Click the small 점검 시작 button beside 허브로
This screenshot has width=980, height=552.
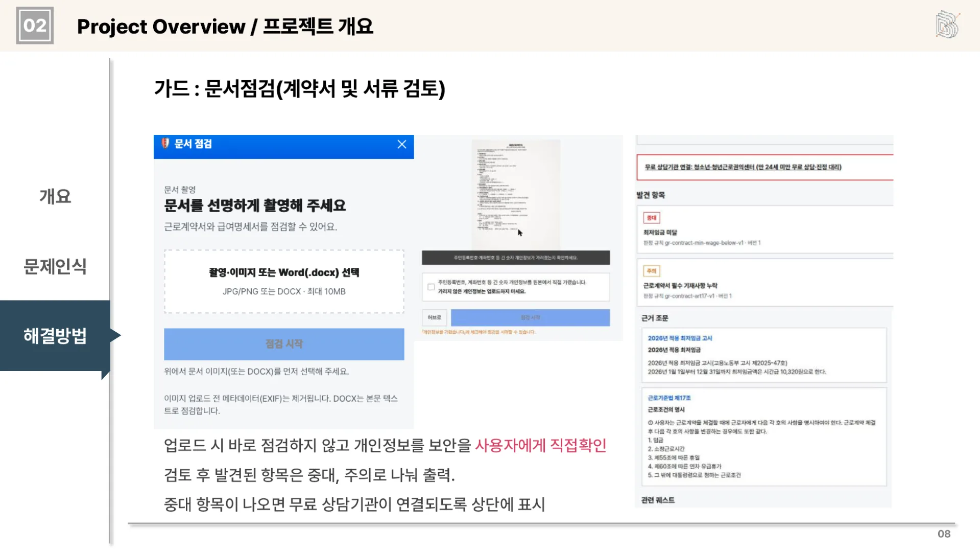[x=530, y=317]
